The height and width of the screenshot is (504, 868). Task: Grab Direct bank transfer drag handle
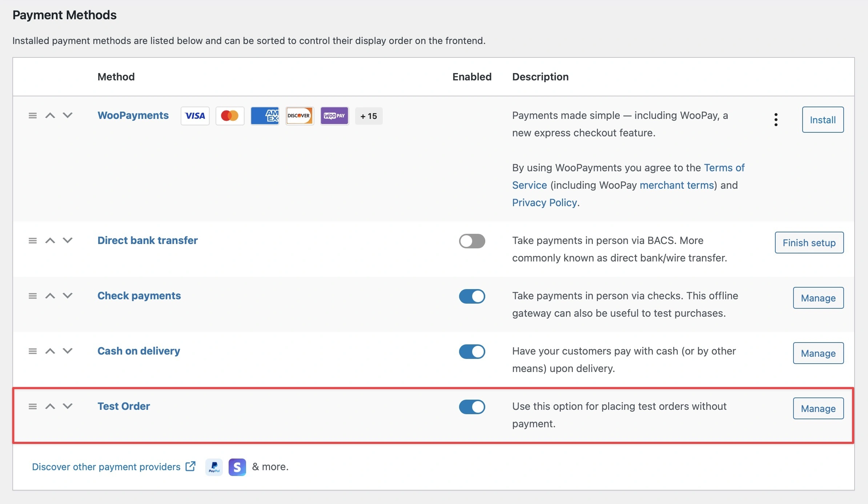pos(33,241)
